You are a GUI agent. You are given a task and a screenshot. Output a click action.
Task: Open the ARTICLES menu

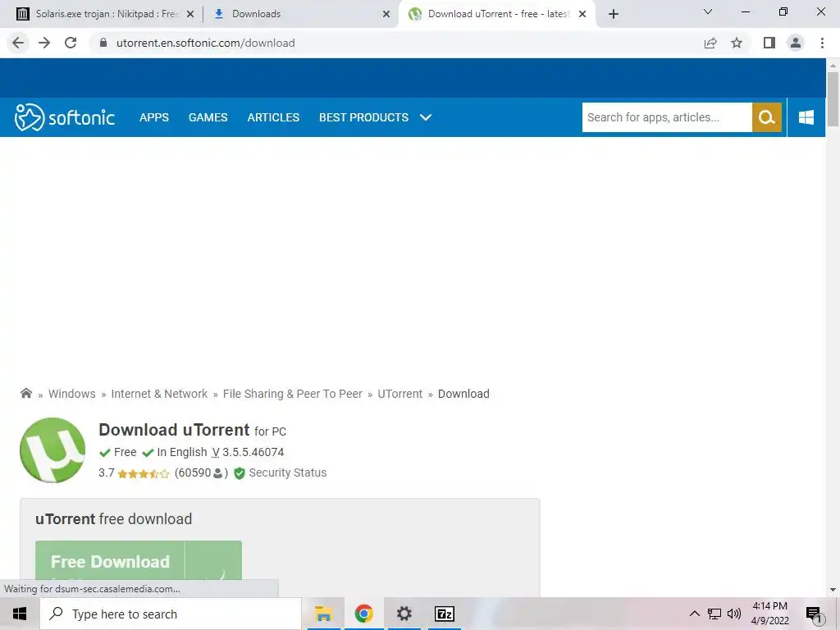[273, 117]
